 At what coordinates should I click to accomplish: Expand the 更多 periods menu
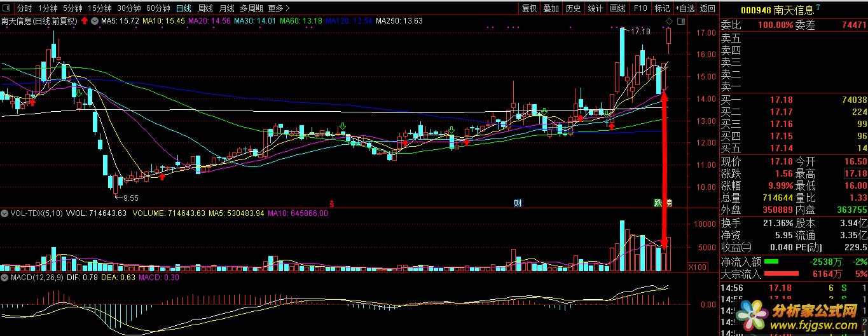[x=279, y=8]
